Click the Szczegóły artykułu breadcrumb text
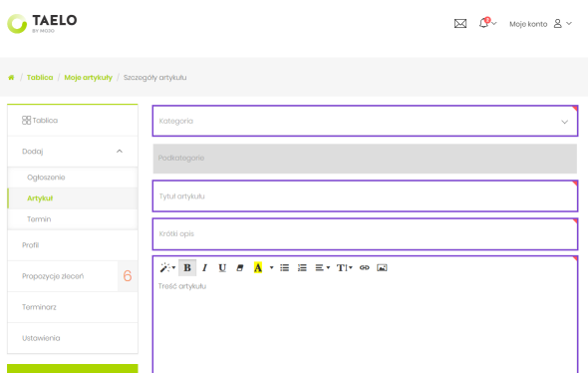The height and width of the screenshot is (373, 588). [x=154, y=78]
